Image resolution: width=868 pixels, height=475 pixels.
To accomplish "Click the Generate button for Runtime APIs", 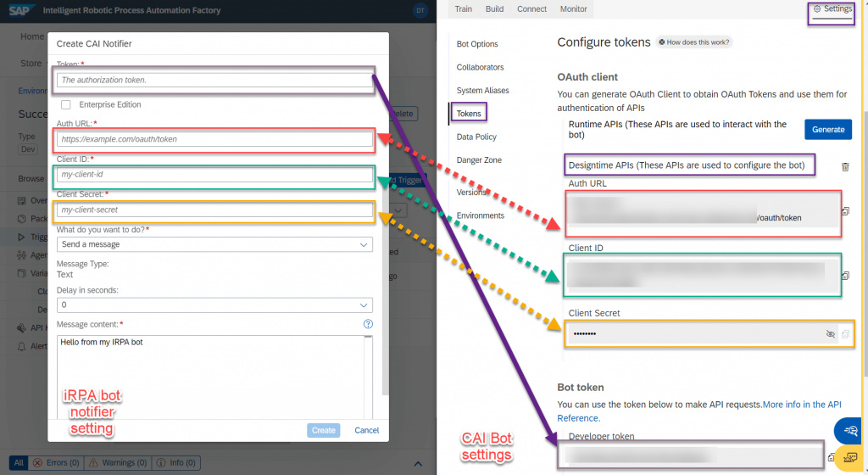I will tap(828, 130).
